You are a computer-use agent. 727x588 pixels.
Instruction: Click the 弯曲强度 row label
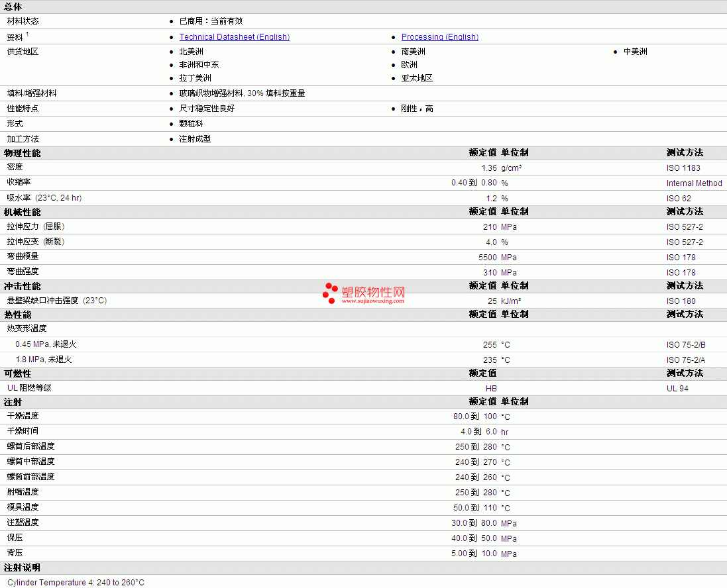point(23,271)
